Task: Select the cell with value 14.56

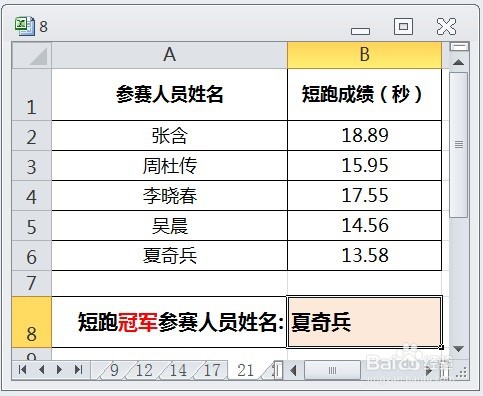Action: click(364, 226)
